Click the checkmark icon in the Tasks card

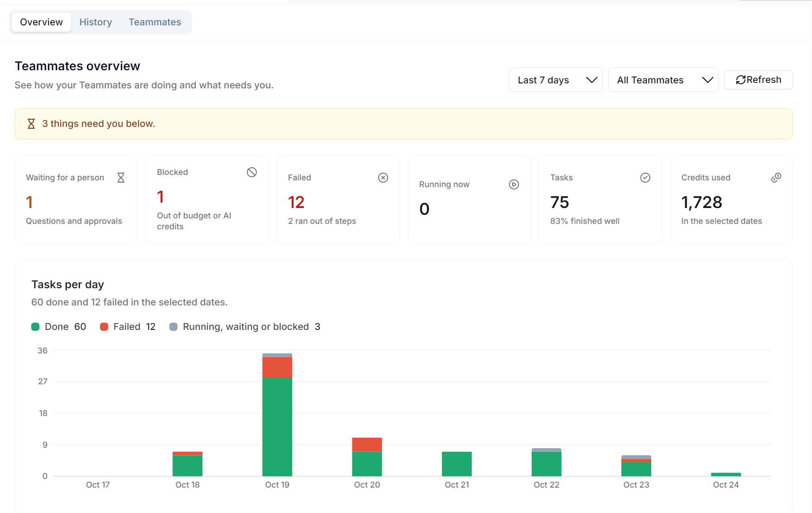pyautogui.click(x=645, y=178)
